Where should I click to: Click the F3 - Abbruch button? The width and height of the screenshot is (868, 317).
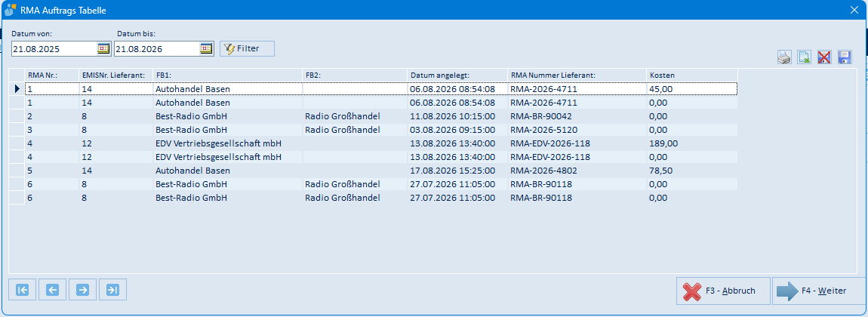pos(723,291)
